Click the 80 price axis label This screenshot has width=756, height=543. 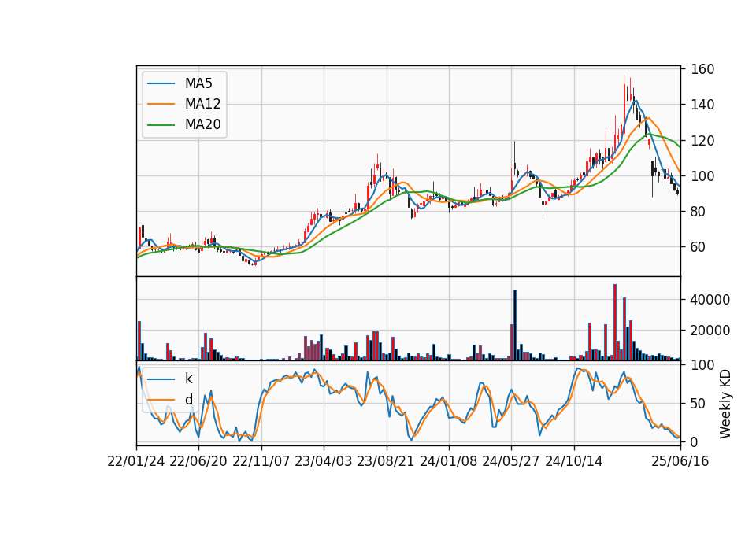(698, 212)
